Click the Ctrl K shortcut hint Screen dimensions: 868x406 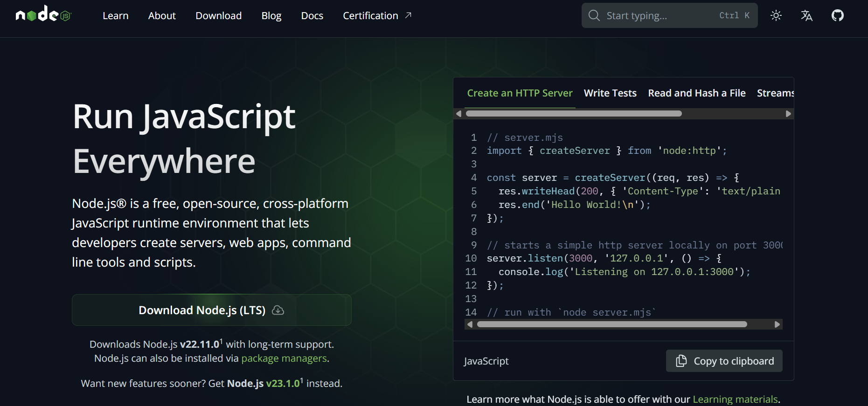pos(734,15)
